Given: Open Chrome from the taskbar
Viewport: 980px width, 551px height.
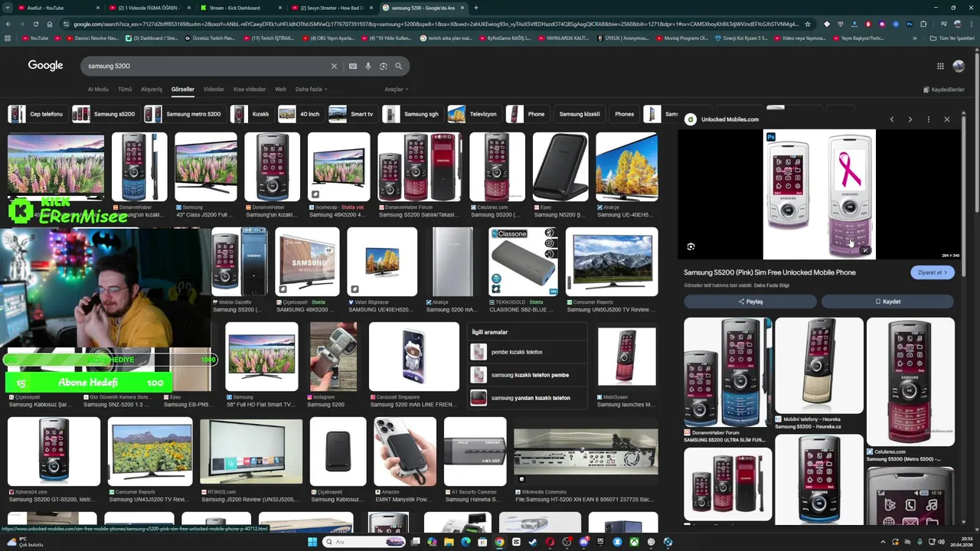Looking at the screenshot, I should coord(499,542).
